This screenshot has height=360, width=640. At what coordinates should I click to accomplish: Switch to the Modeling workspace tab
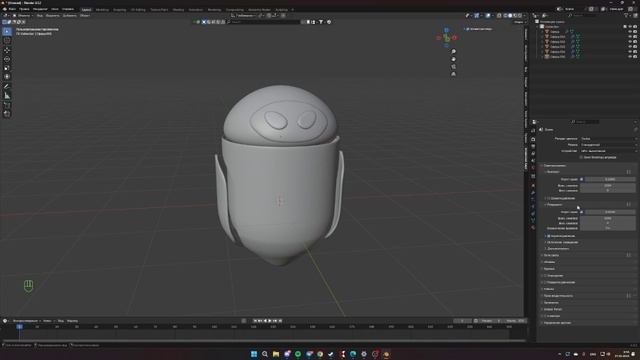click(x=102, y=9)
